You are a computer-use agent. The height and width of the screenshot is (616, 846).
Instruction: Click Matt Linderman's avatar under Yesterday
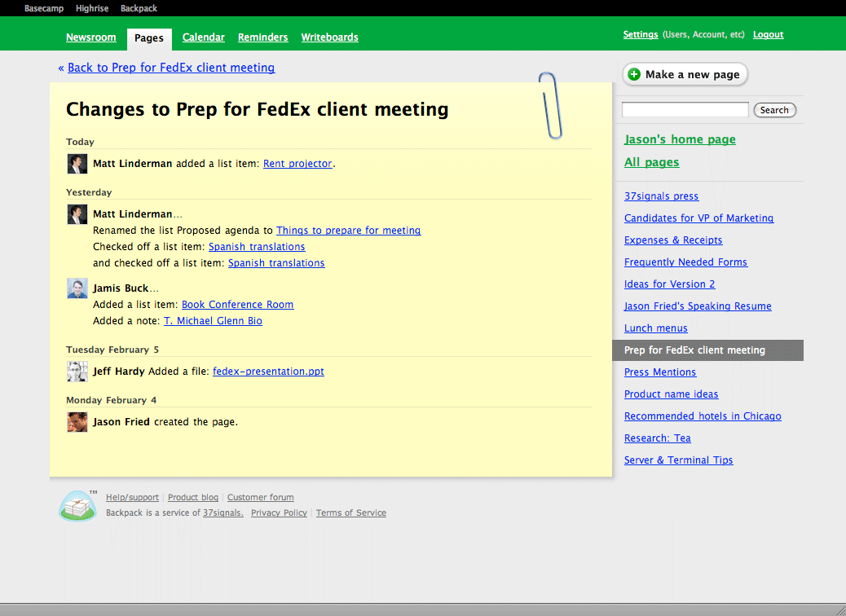point(77,214)
